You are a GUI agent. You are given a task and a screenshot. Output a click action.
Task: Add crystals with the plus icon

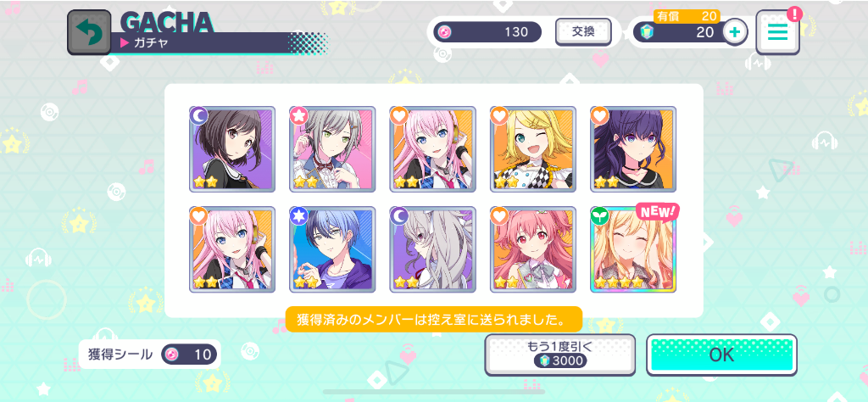(x=735, y=32)
